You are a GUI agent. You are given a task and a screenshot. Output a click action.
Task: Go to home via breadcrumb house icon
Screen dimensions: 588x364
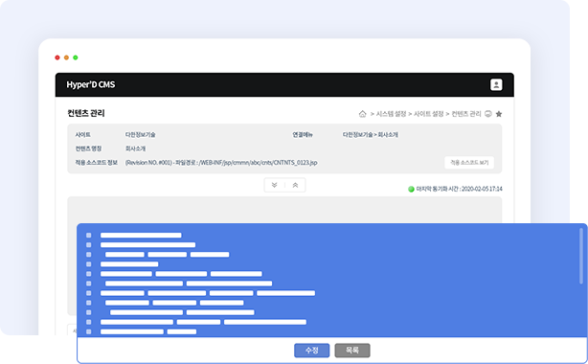(362, 114)
